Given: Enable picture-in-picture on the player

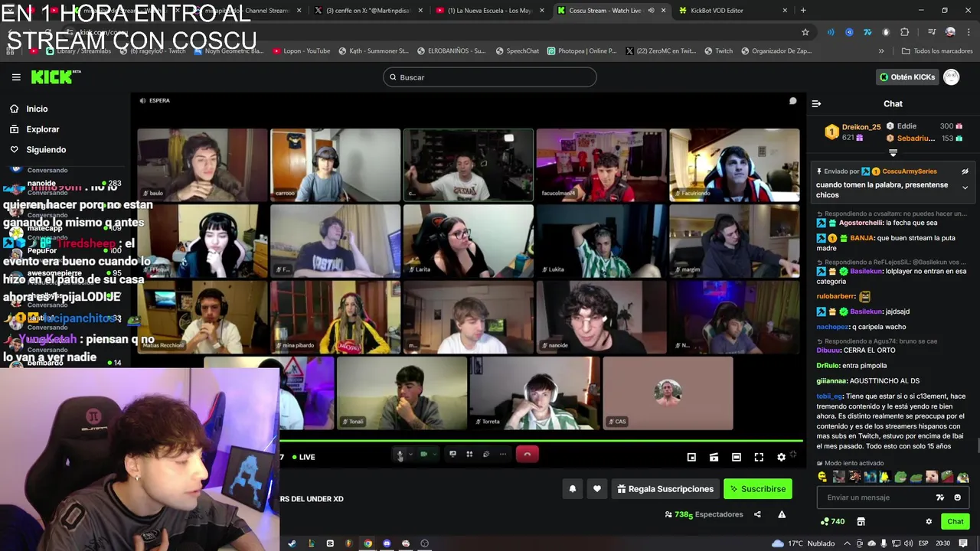Looking at the screenshot, I should click(691, 458).
